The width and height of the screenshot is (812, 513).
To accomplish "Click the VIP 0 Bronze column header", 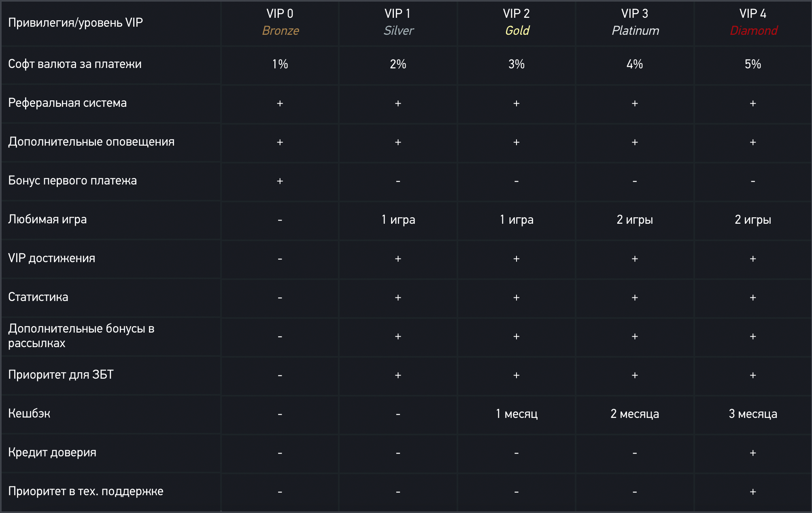I will [x=280, y=22].
